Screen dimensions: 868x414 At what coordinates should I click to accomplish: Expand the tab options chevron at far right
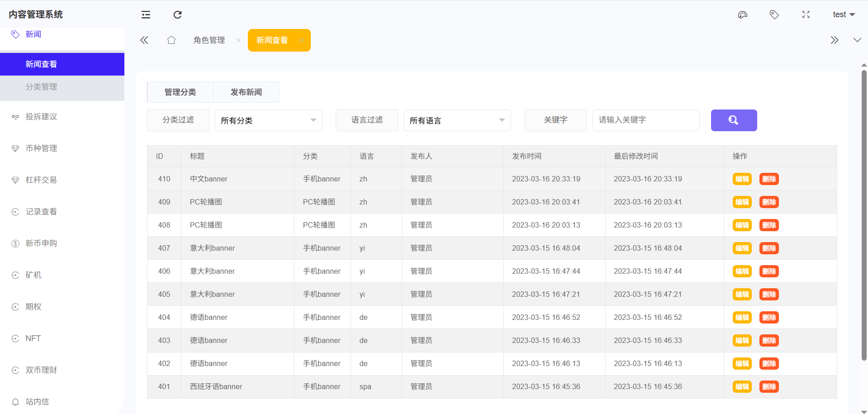(857, 40)
